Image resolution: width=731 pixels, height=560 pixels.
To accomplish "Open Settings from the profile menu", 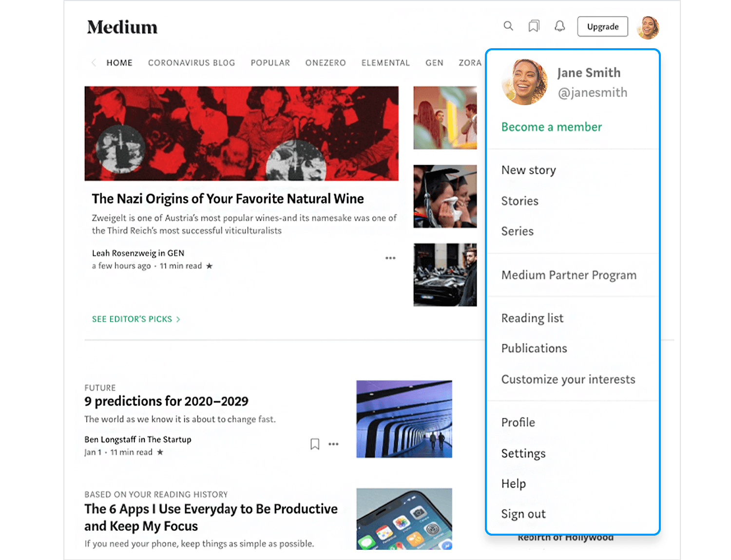I will pyautogui.click(x=523, y=453).
